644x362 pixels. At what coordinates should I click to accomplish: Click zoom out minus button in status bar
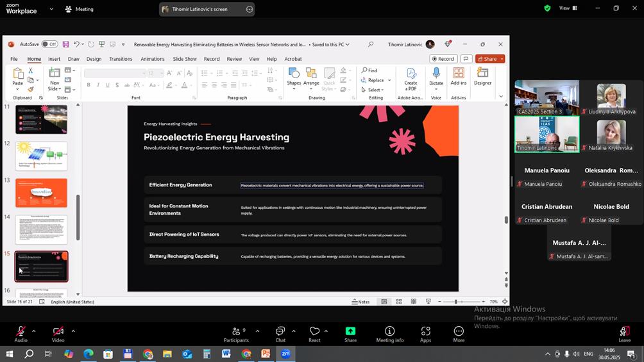coord(439,302)
